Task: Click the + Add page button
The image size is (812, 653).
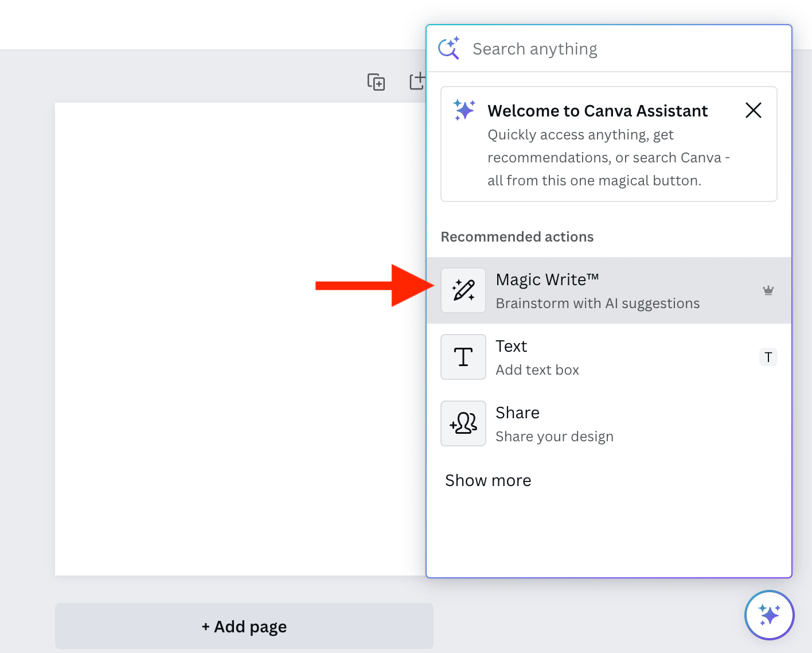Action: tap(244, 626)
